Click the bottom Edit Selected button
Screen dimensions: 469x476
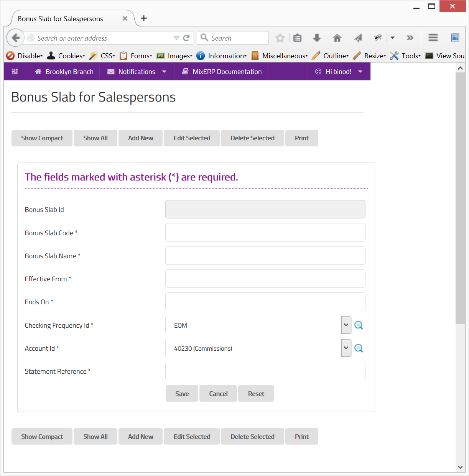(x=192, y=437)
